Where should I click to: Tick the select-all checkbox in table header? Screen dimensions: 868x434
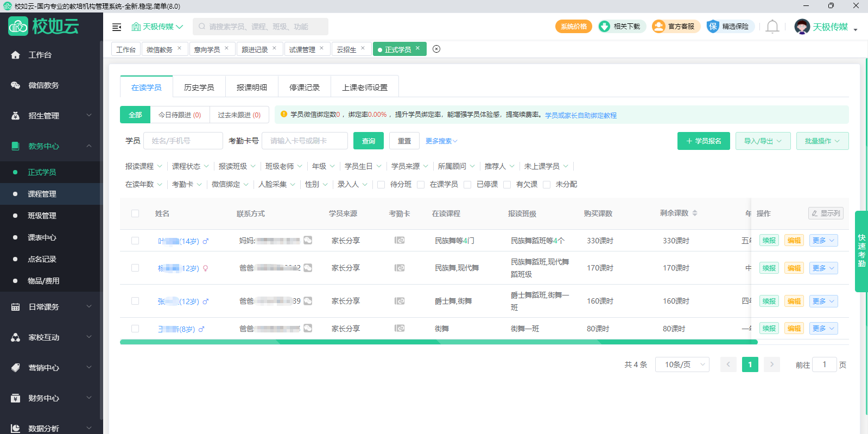[x=135, y=213]
